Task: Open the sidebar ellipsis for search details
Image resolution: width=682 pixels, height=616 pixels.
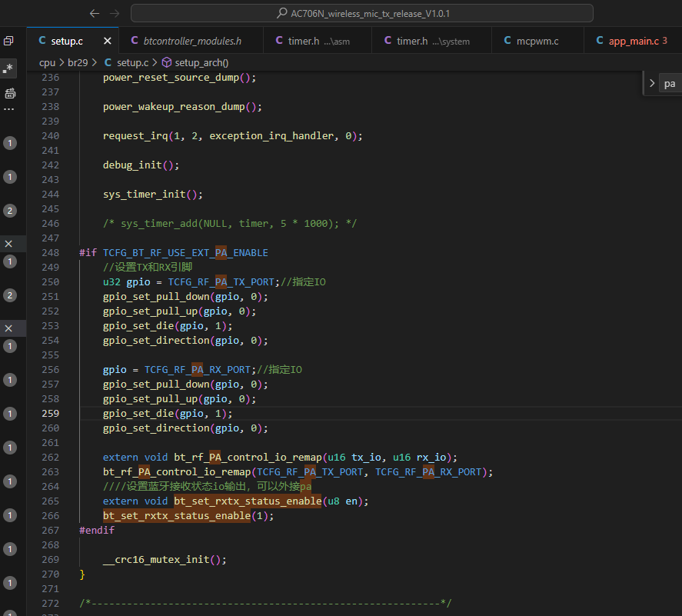Action: [x=8, y=108]
